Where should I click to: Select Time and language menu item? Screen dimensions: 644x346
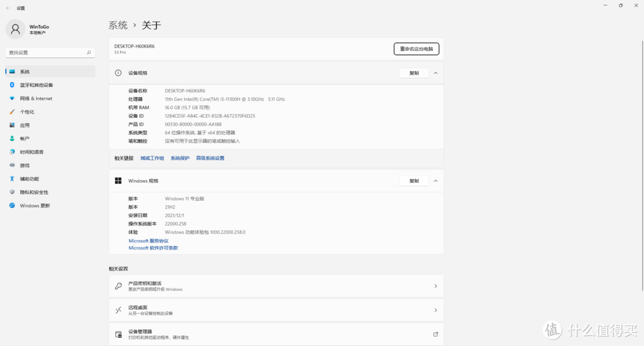point(31,152)
